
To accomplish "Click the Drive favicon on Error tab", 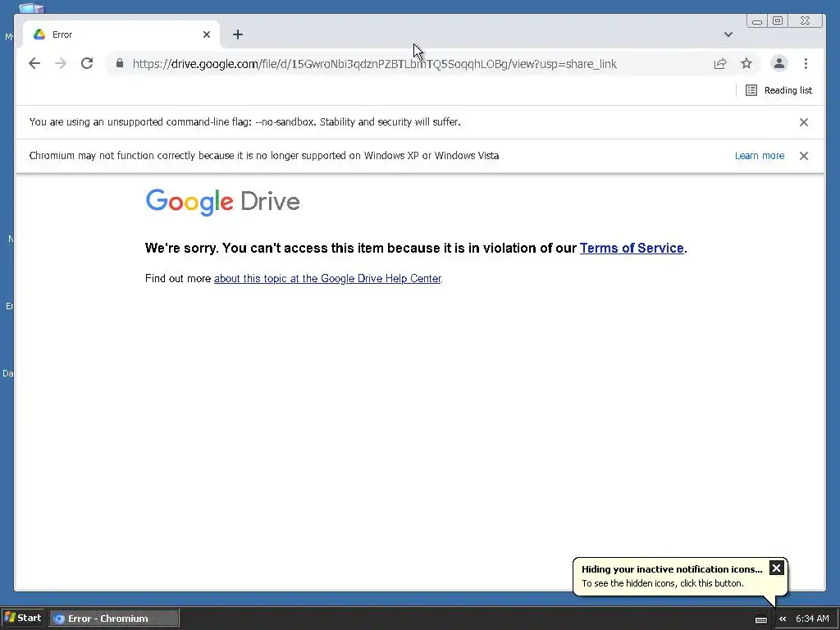I will [x=39, y=34].
